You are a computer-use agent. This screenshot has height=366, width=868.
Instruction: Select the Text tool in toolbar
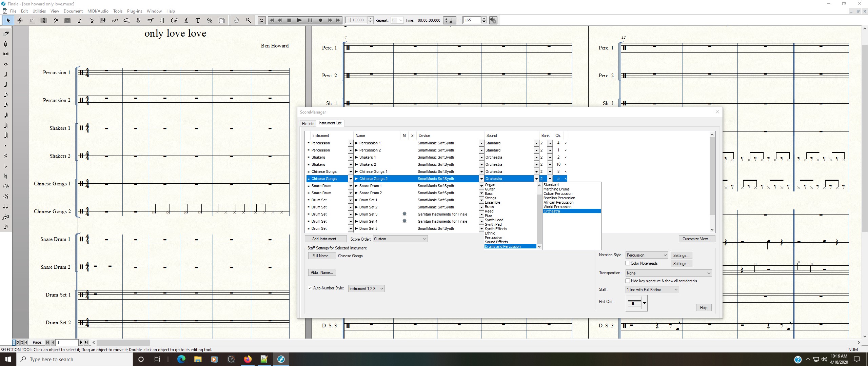(x=198, y=20)
